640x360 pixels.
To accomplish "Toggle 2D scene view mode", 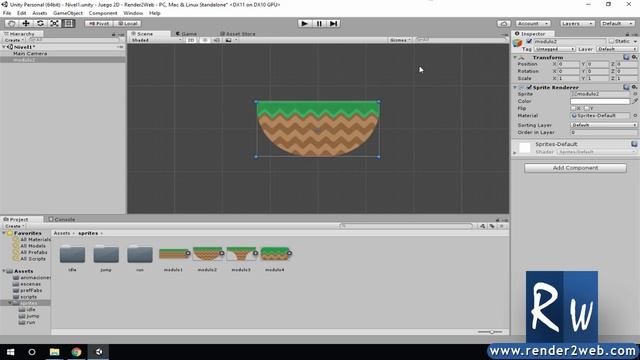I will click(x=191, y=40).
